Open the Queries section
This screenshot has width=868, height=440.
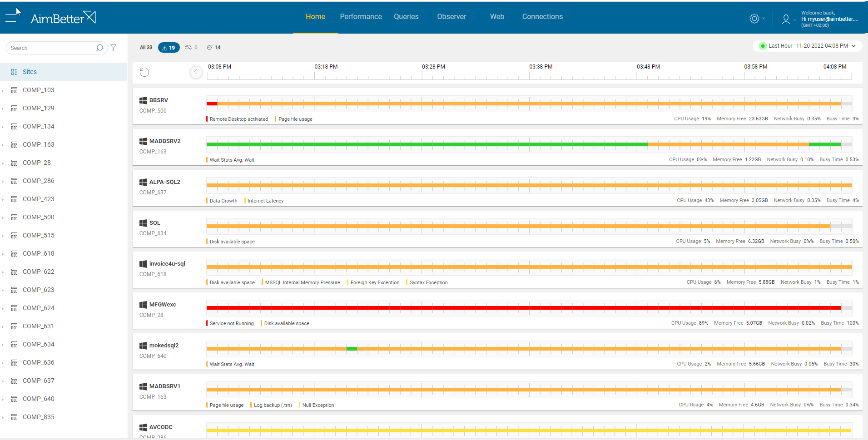[406, 16]
